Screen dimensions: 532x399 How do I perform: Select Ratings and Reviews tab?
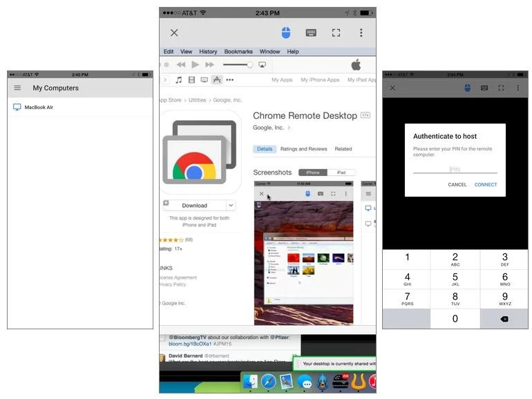[x=304, y=149]
